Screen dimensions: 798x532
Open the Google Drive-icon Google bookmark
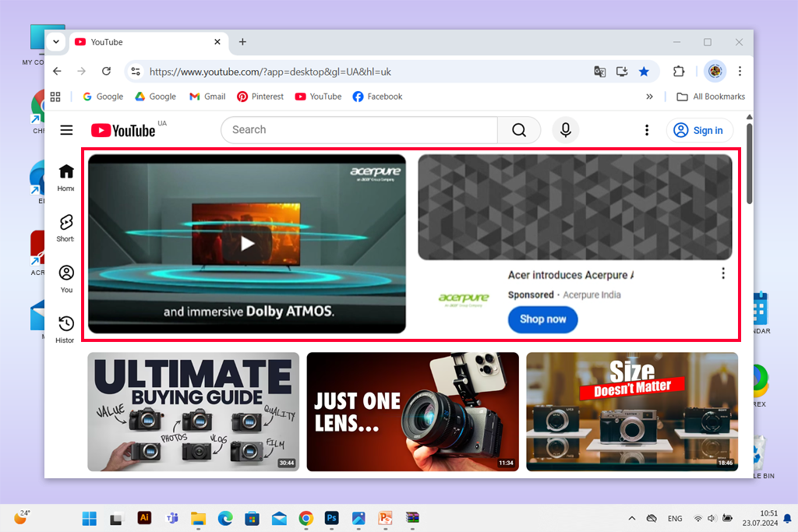point(155,97)
